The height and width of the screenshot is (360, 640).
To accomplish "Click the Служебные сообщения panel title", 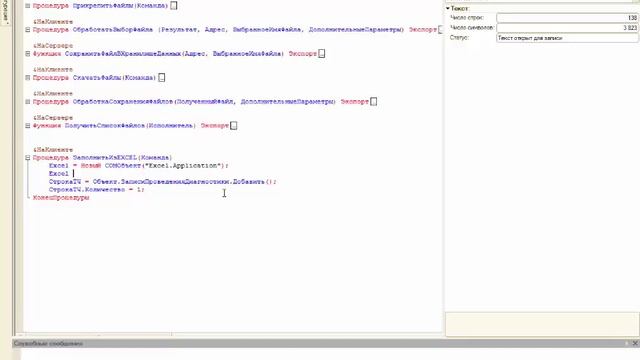I will [x=48, y=344].
